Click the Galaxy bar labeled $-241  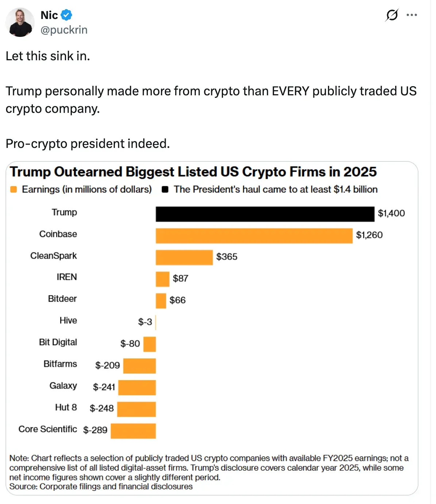137,387
